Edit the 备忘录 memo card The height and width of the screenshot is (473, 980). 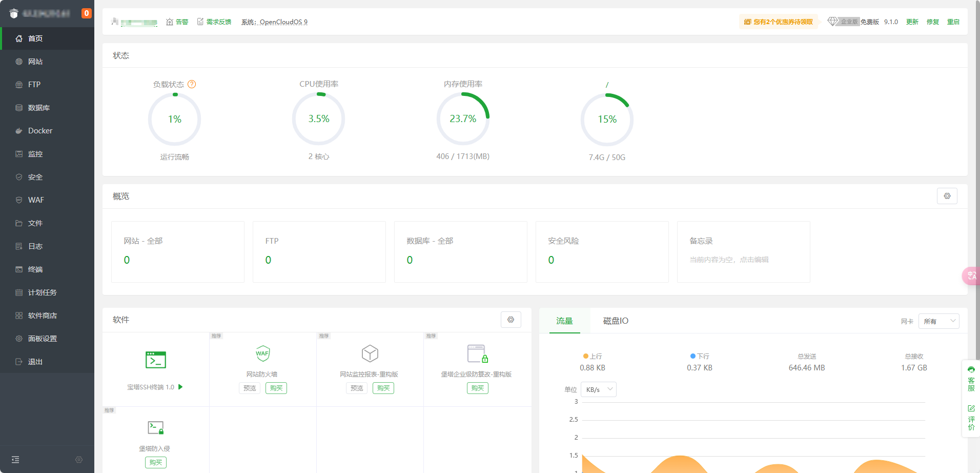click(744, 252)
